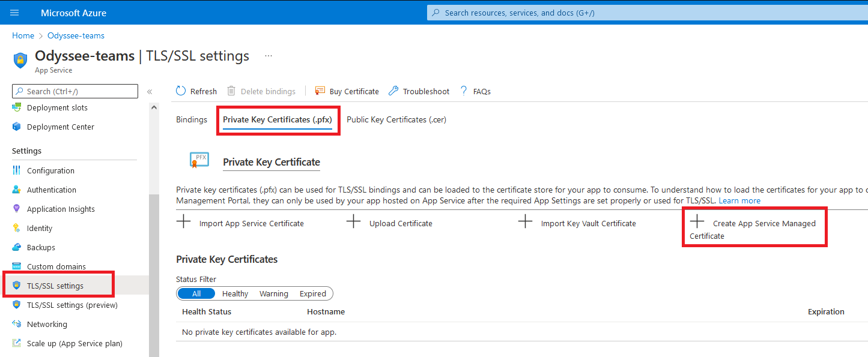Open the Public Key Certificates (.cer) tab
This screenshot has height=357, width=868.
click(x=396, y=119)
